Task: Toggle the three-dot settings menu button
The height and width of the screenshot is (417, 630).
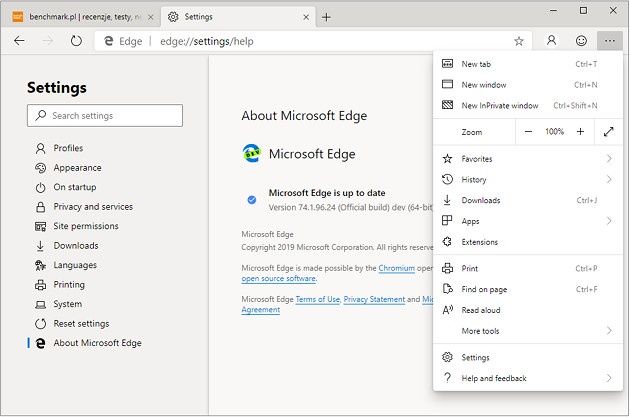Action: 610,41
